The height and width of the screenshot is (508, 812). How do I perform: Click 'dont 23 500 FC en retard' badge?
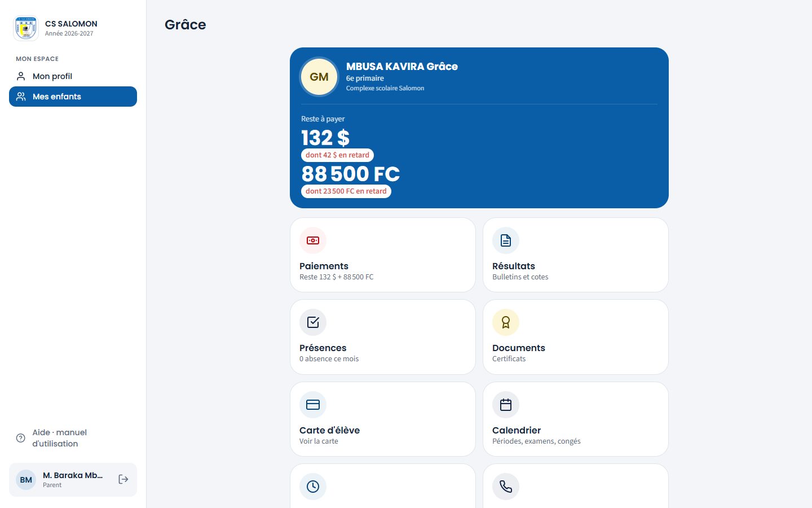[x=346, y=191]
